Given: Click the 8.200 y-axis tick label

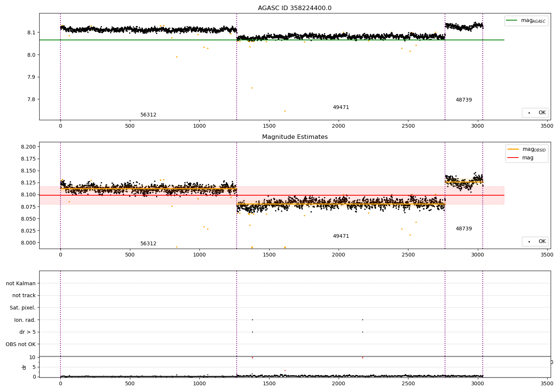Looking at the screenshot, I should [x=28, y=147].
